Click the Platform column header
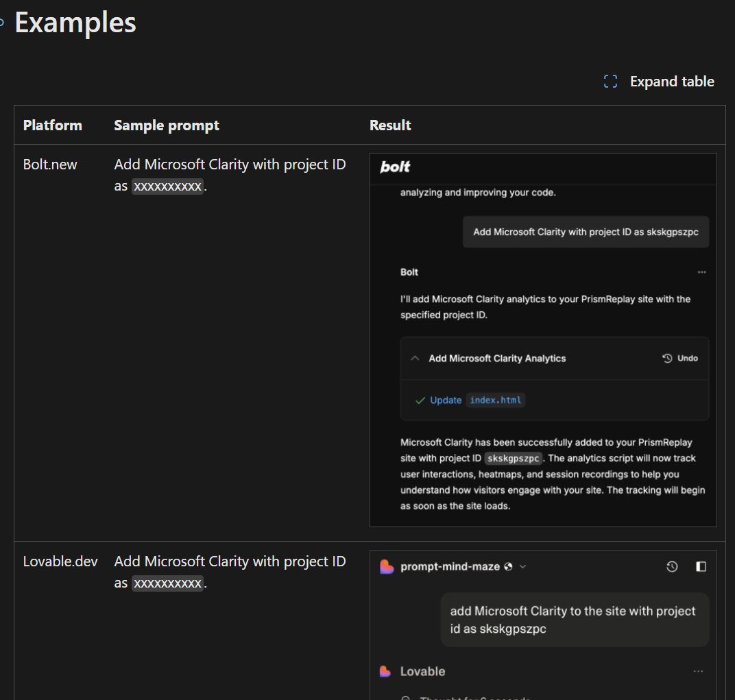This screenshot has height=700, width=735. [53, 125]
